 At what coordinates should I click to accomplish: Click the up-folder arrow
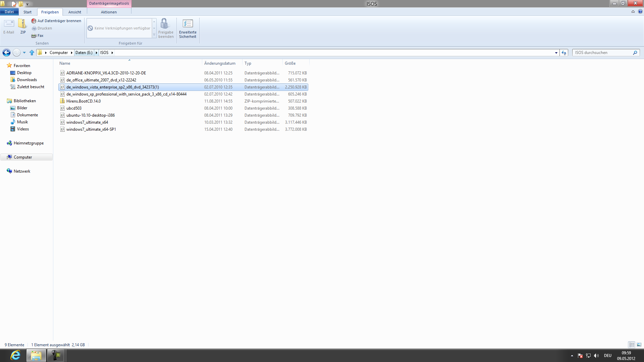pos(32,53)
